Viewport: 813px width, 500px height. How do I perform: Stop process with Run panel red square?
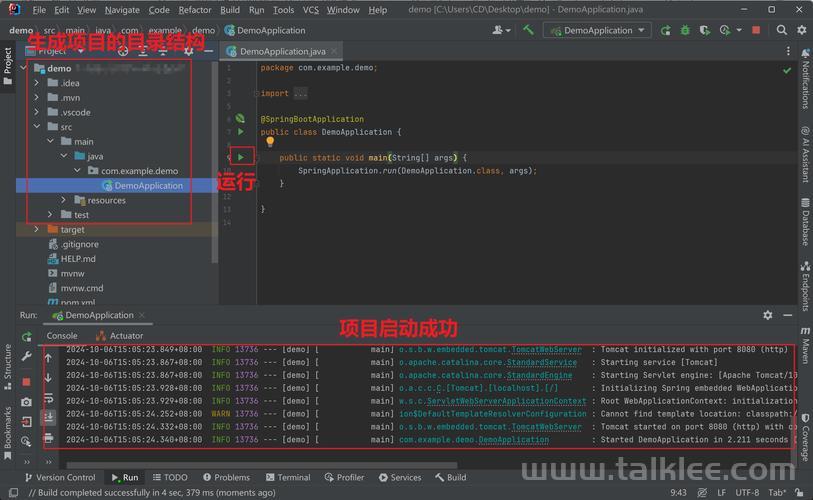tap(26, 382)
